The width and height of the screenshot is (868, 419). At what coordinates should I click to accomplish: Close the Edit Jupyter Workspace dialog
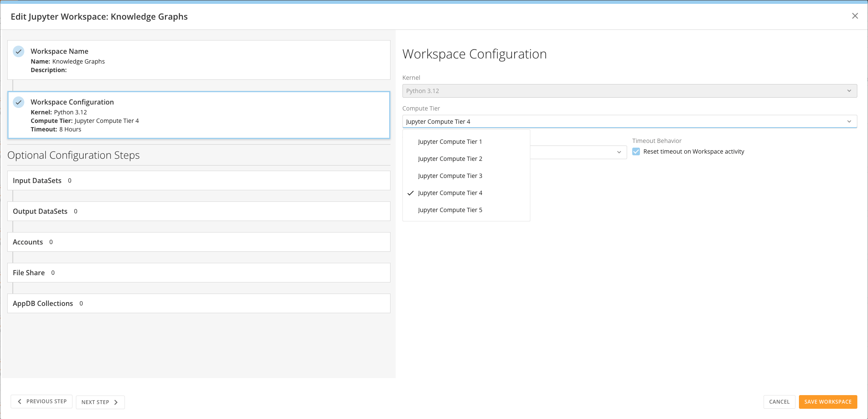pos(855,16)
